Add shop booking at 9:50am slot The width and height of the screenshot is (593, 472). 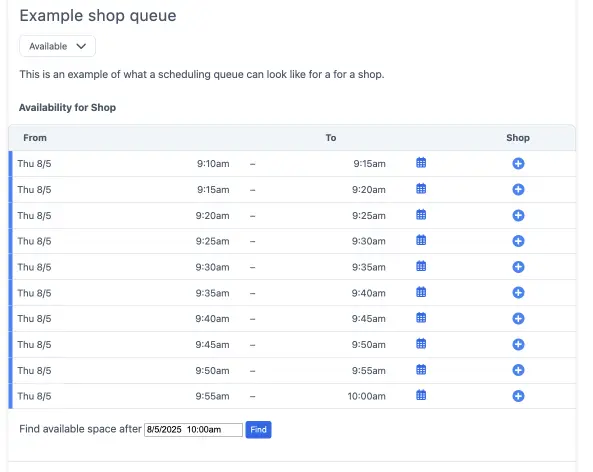click(x=518, y=370)
